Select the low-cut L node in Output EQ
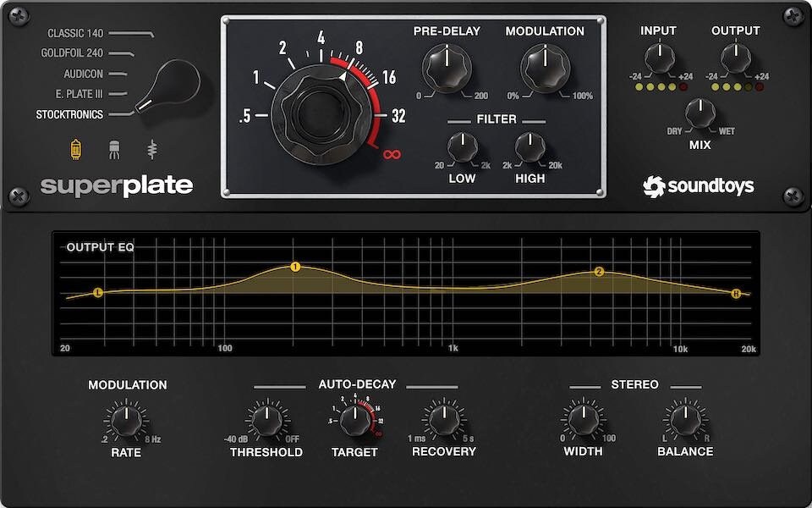 click(98, 293)
